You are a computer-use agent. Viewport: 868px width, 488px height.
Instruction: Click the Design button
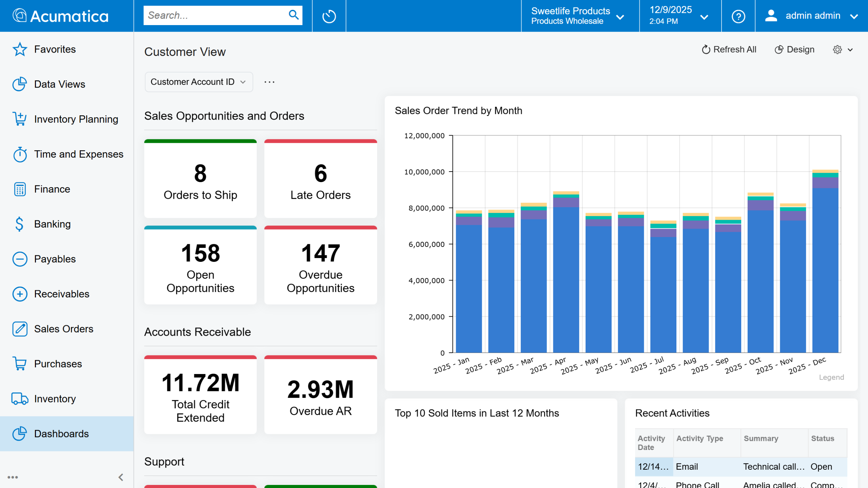tap(794, 50)
